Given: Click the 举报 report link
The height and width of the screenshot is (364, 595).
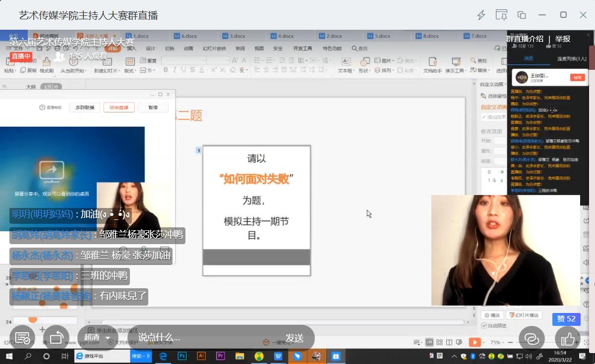Looking at the screenshot, I should tap(563, 39).
